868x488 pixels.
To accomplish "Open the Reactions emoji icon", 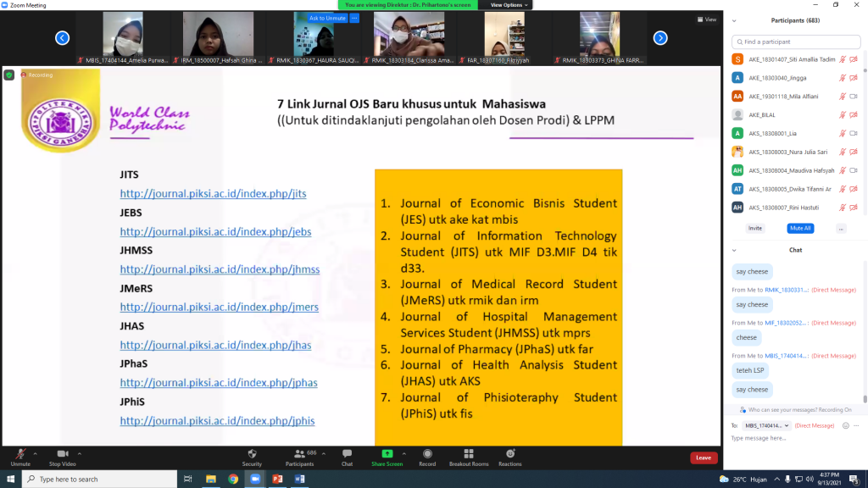I will tap(509, 454).
